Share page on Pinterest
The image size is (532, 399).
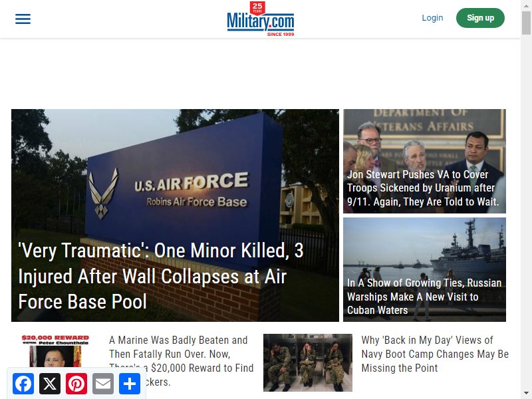click(x=76, y=384)
